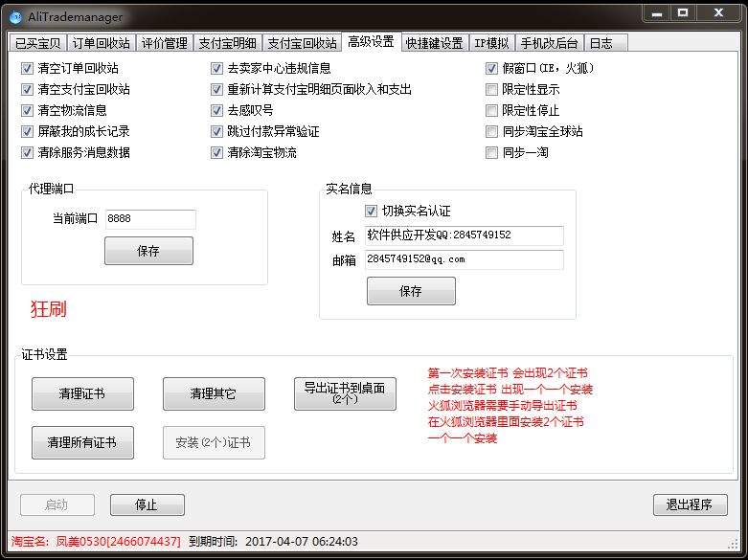Switch to the 支付宝明细 tab
This screenshot has height=560, width=748.
click(228, 43)
